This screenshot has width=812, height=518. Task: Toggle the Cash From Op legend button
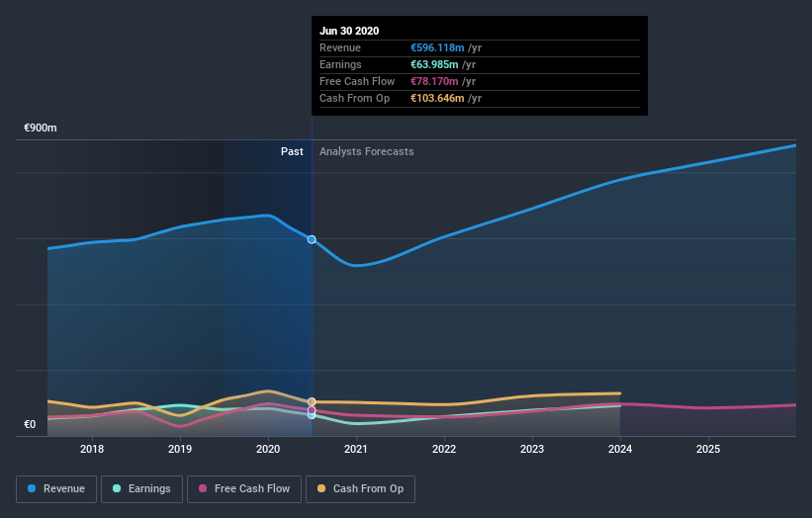pos(360,489)
